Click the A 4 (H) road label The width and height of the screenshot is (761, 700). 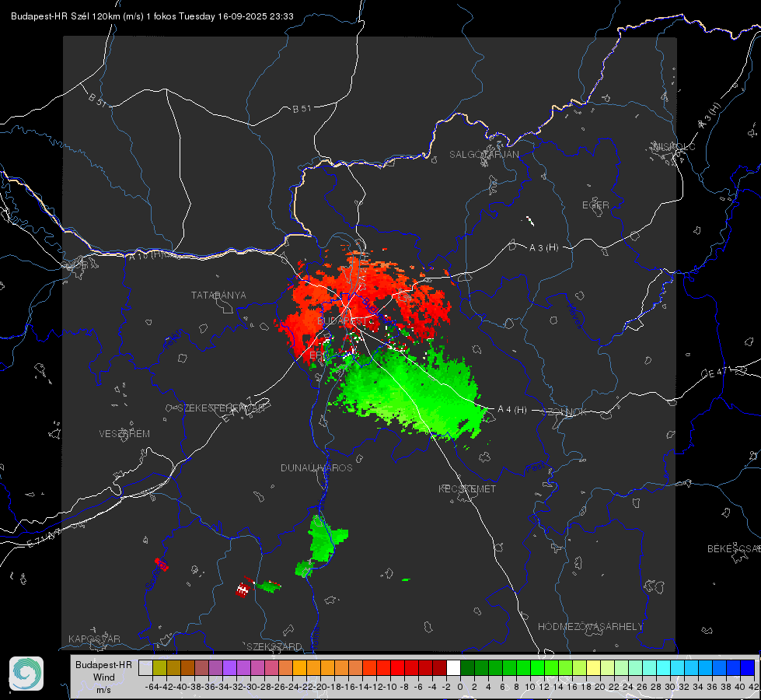512,410
